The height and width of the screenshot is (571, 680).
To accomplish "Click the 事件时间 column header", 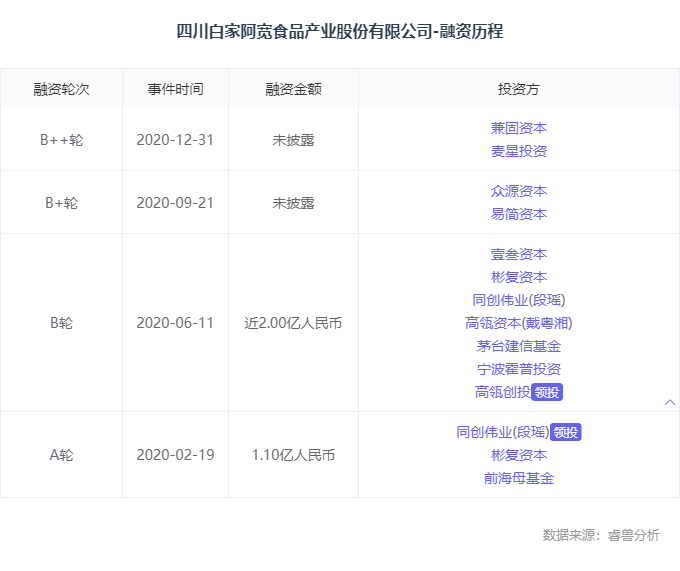I will [175, 89].
